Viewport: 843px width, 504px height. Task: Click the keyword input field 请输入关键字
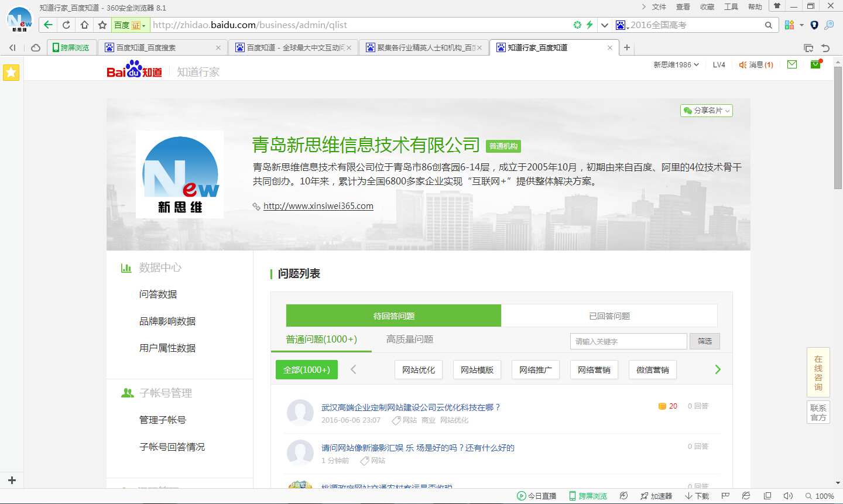[x=629, y=341]
